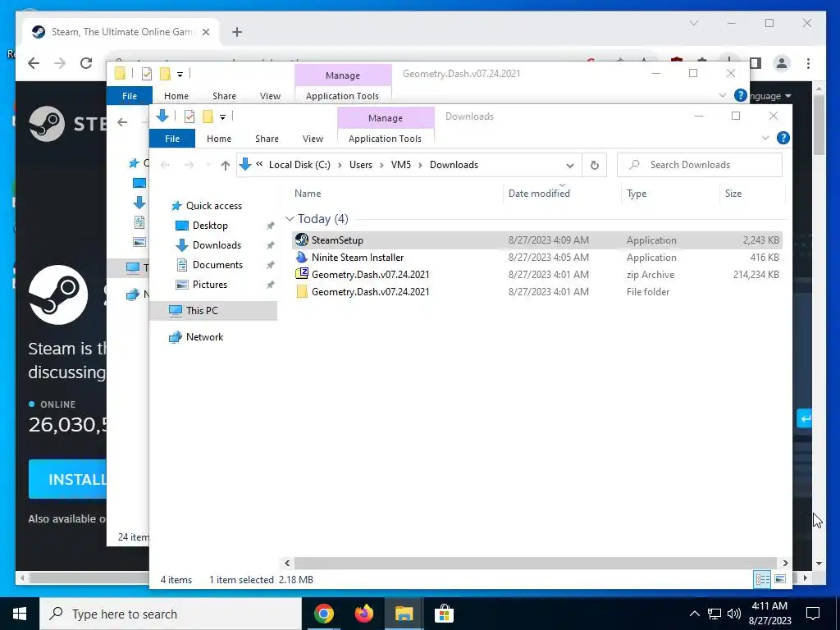Open the File tab in Downloads window
This screenshot has height=630, width=840.
click(x=172, y=138)
